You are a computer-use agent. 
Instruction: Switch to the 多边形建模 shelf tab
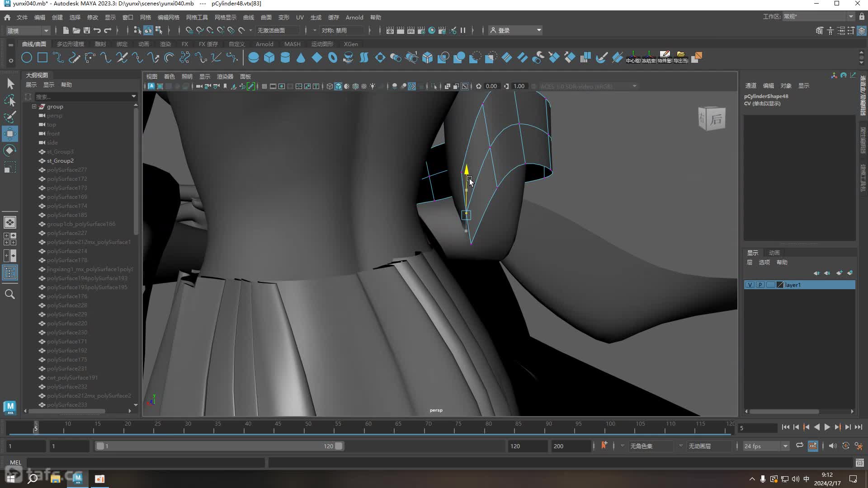pos(71,44)
